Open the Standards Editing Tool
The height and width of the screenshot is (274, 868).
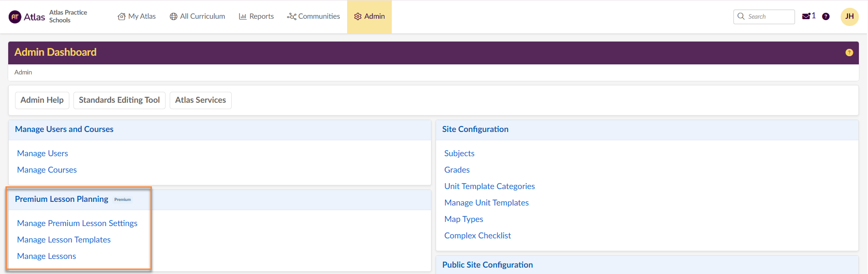point(119,100)
